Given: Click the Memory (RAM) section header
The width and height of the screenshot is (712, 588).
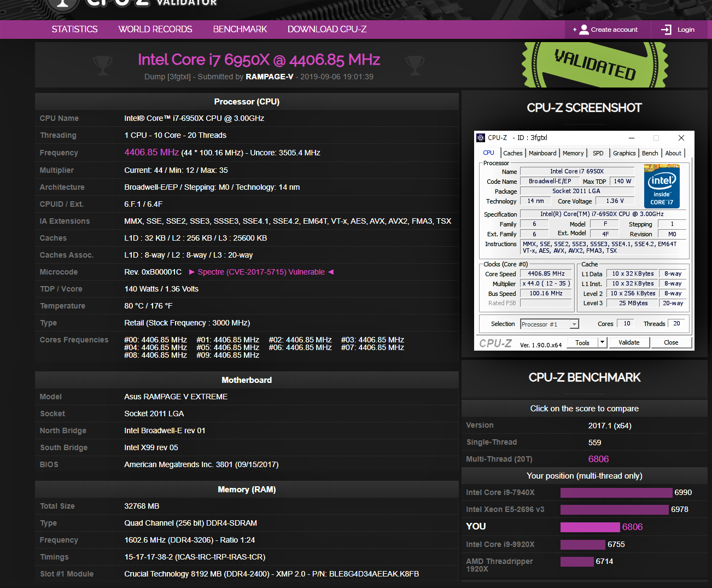Looking at the screenshot, I should coord(247,490).
